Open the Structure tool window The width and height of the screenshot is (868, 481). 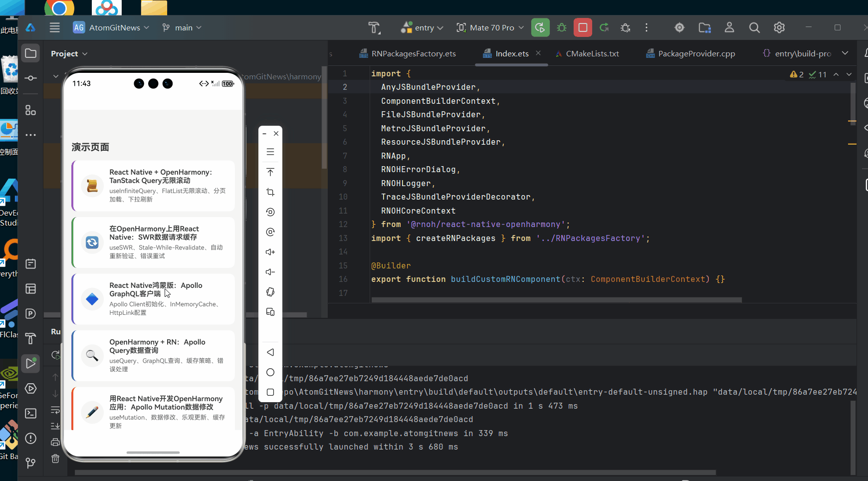click(30, 110)
